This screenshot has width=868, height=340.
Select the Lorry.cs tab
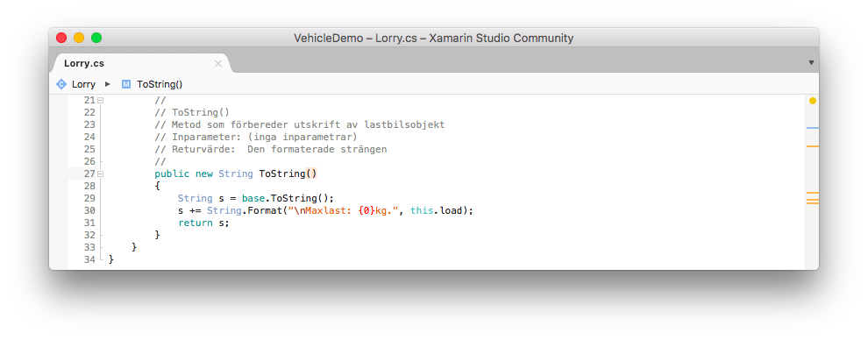141,63
